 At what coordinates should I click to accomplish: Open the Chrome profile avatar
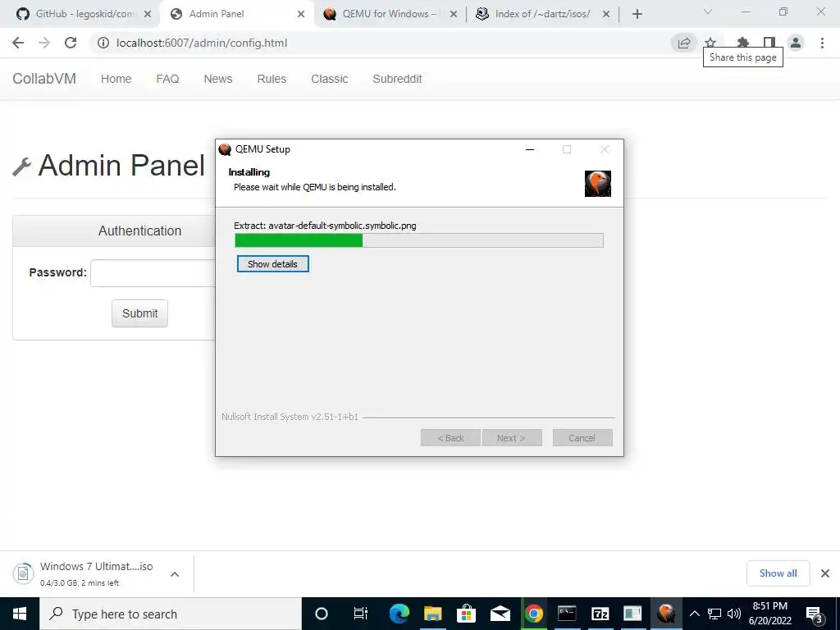tap(796, 43)
